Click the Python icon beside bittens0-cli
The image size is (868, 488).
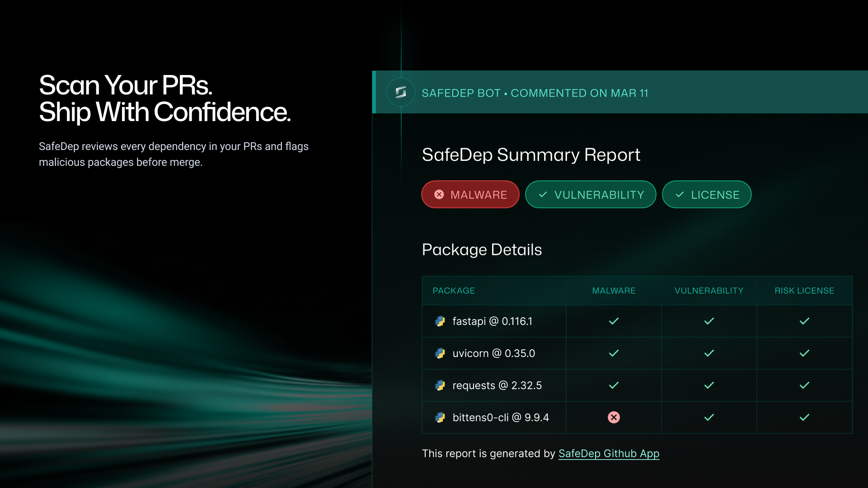[x=440, y=418]
